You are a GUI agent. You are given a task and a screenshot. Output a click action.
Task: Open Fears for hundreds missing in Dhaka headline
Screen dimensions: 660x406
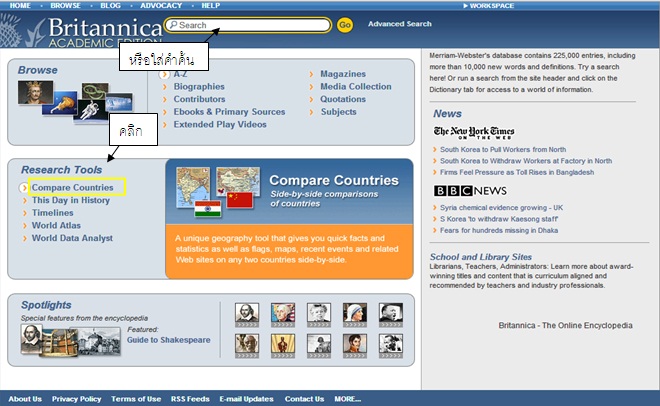(x=499, y=230)
